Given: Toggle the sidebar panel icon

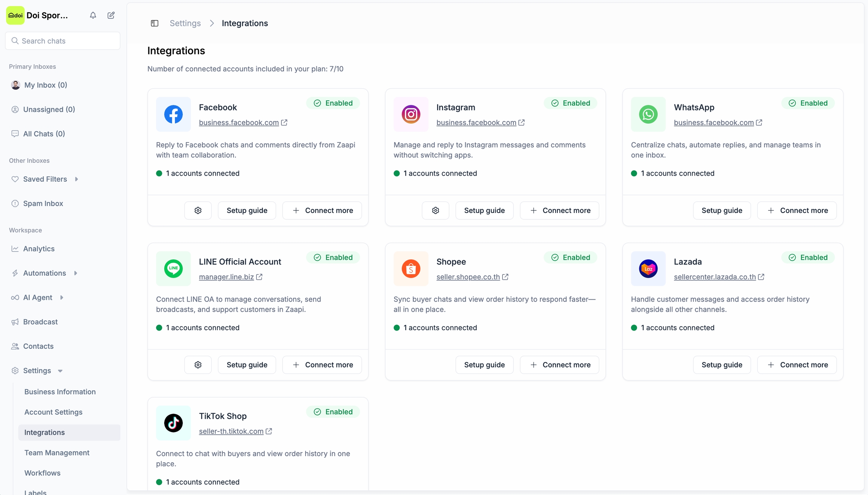Looking at the screenshot, I should (x=154, y=23).
